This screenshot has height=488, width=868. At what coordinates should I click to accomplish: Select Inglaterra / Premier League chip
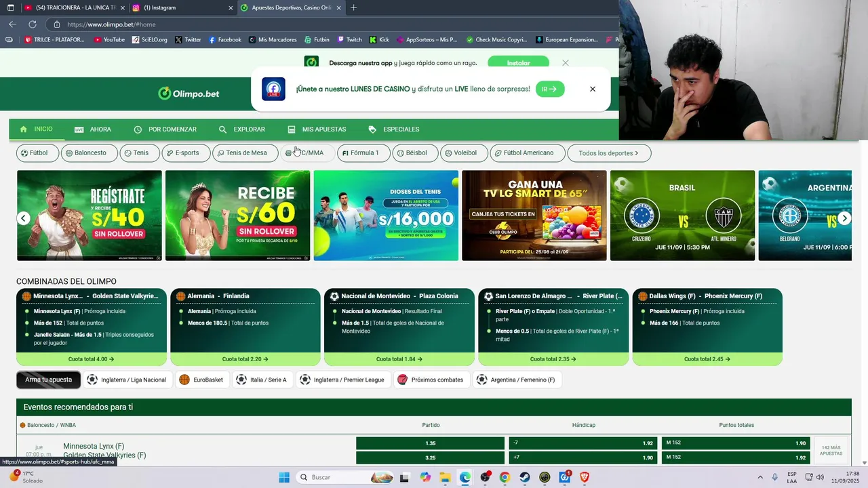click(x=342, y=380)
